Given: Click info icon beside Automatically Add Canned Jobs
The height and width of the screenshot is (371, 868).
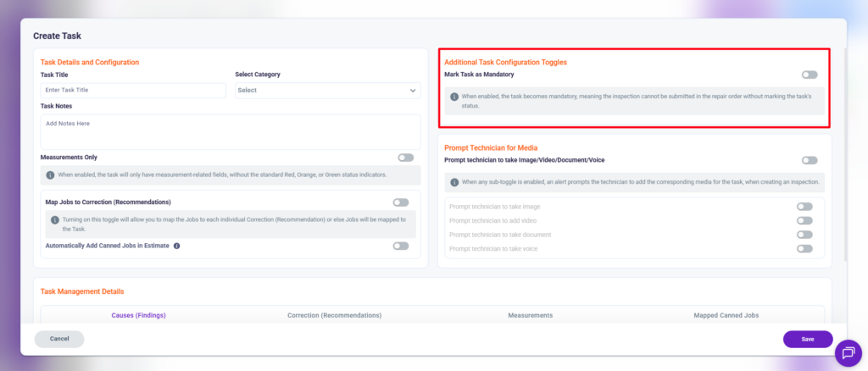Looking at the screenshot, I should 176,246.
